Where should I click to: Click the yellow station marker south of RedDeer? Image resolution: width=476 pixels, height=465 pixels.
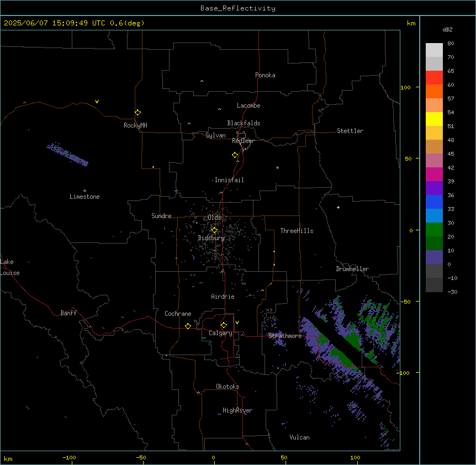pyautogui.click(x=235, y=155)
